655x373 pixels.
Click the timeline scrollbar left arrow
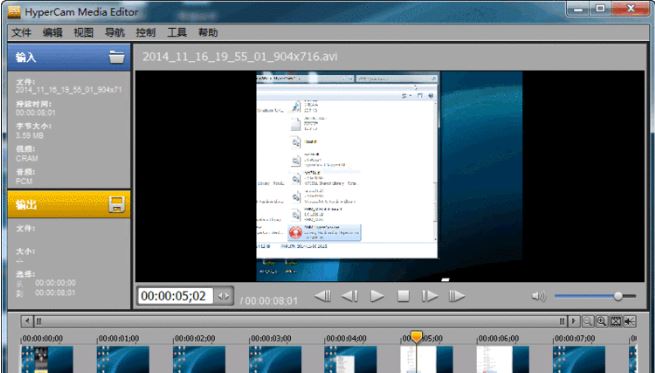tap(27, 321)
